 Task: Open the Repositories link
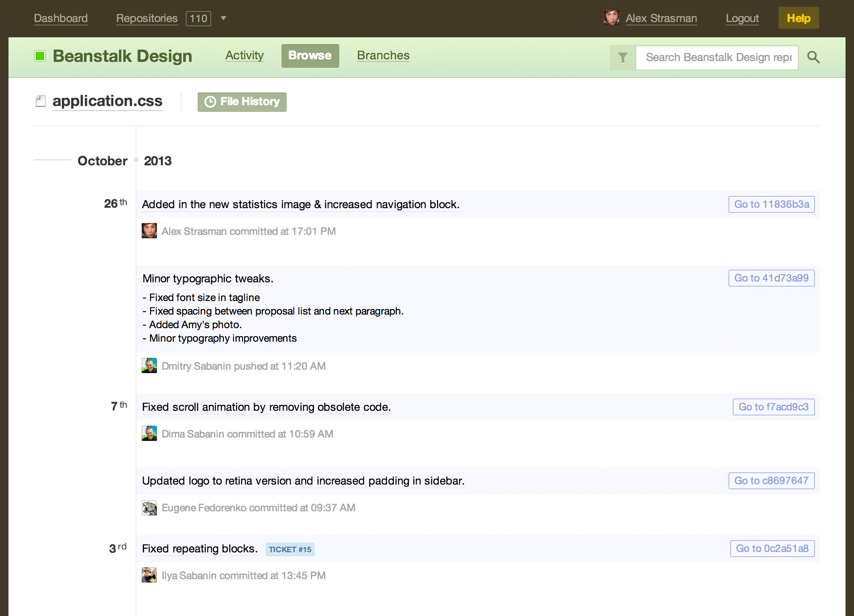coord(147,18)
